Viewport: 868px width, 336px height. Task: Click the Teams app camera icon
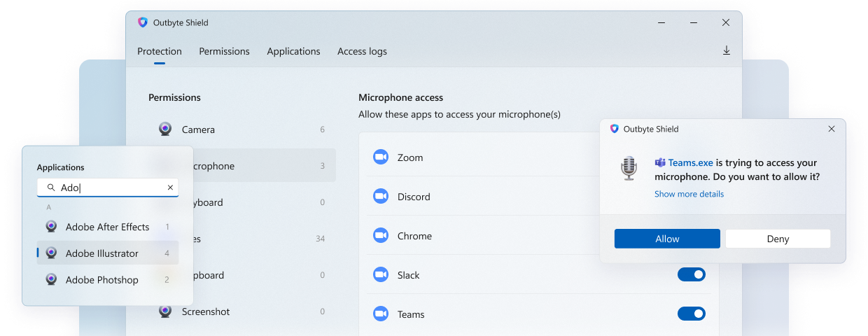pyautogui.click(x=381, y=314)
